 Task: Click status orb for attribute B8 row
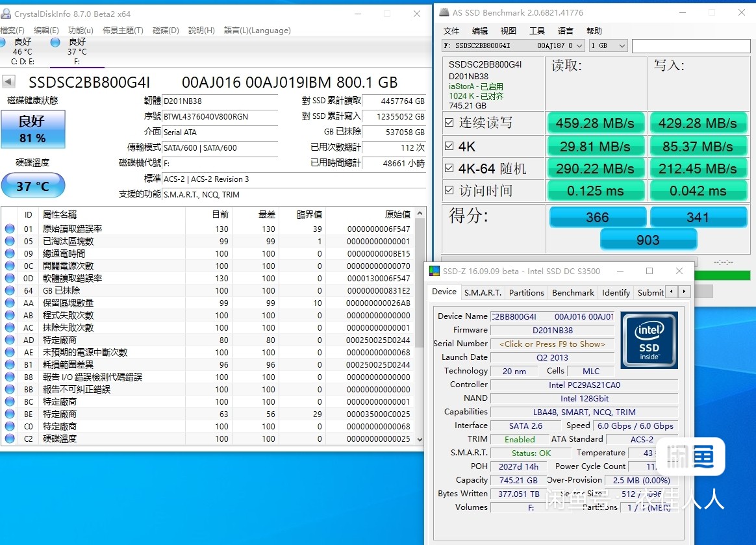pos(10,377)
